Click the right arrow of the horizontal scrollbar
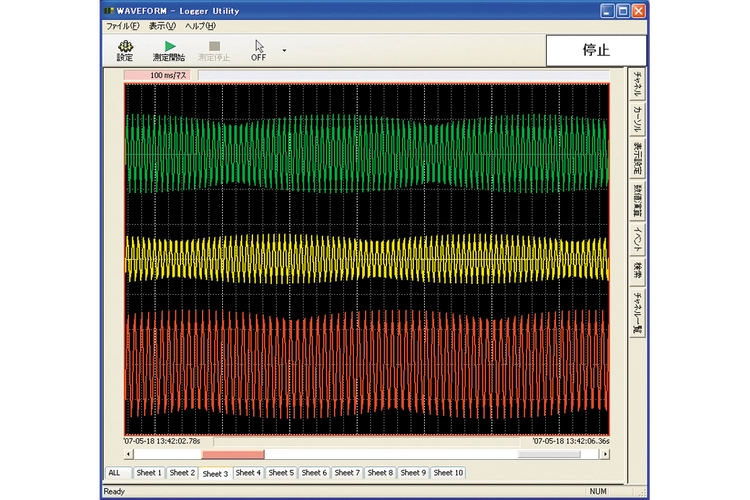This screenshot has height=500, width=750. pos(605,454)
